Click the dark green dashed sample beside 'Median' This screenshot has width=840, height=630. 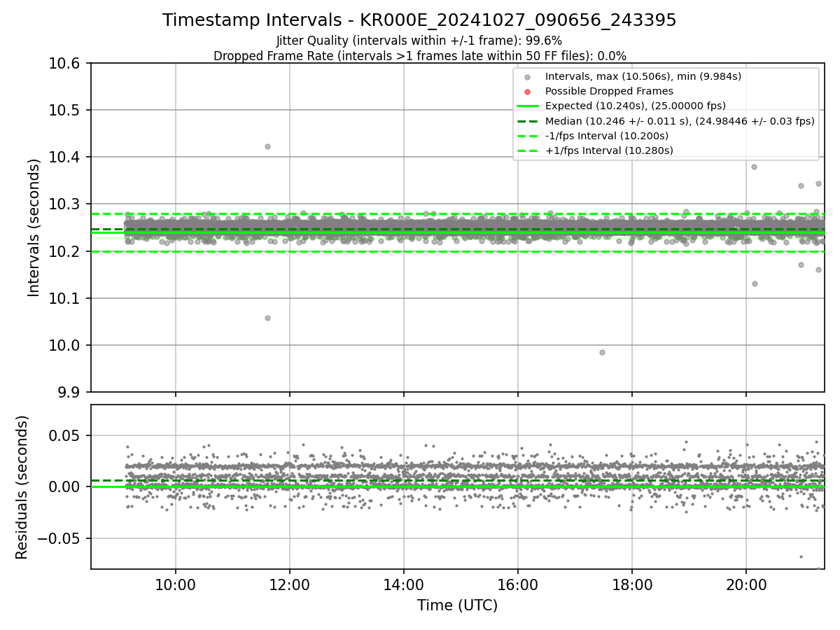click(x=528, y=121)
